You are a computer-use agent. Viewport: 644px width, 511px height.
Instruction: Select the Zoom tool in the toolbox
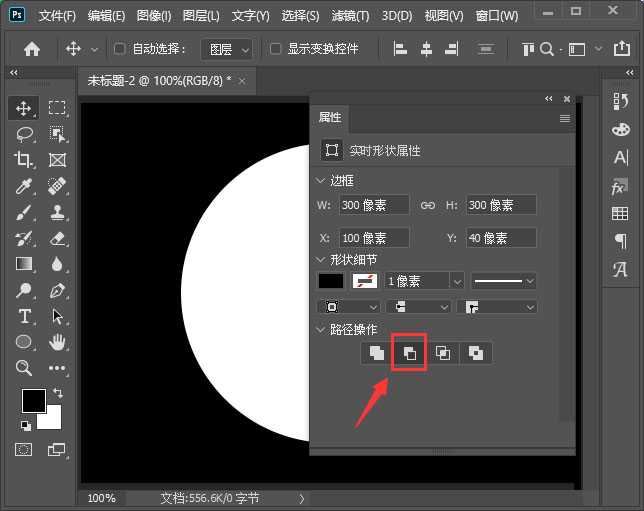pos(24,368)
